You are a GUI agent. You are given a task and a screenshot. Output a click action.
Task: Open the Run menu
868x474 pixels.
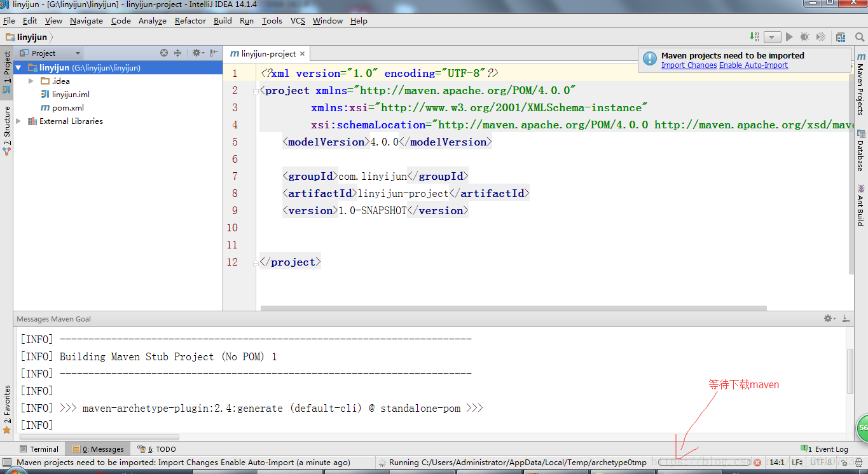pyautogui.click(x=247, y=20)
